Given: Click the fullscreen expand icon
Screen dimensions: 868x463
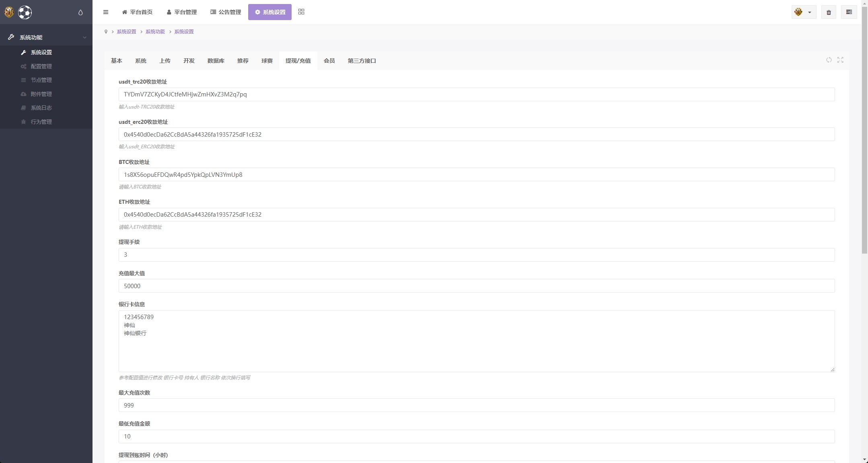Looking at the screenshot, I should [x=840, y=60].
